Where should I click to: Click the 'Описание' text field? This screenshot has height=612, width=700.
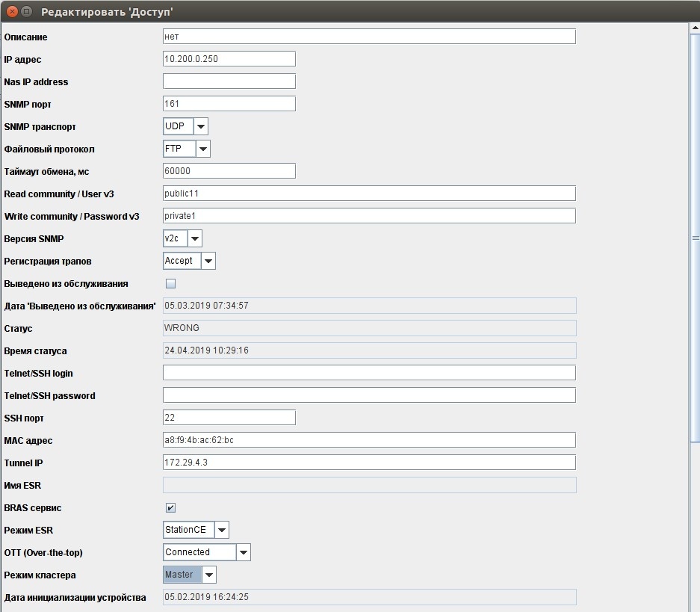point(369,37)
